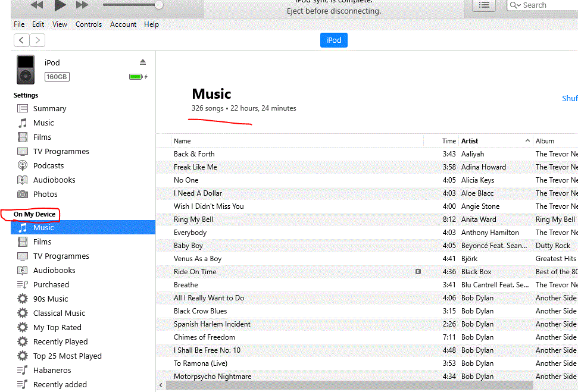
Task: Select the song Wish I Didn't Miss You
Action: (x=209, y=206)
